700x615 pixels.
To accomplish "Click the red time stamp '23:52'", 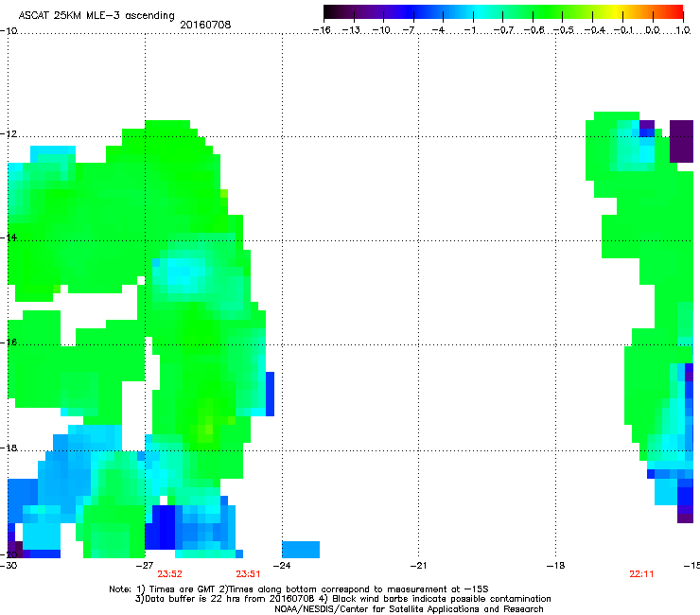I will [x=169, y=574].
